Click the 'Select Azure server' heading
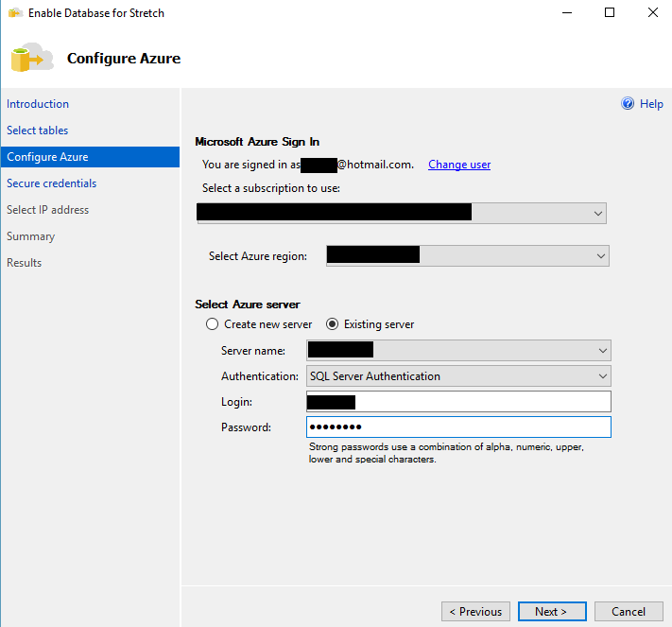 point(248,305)
